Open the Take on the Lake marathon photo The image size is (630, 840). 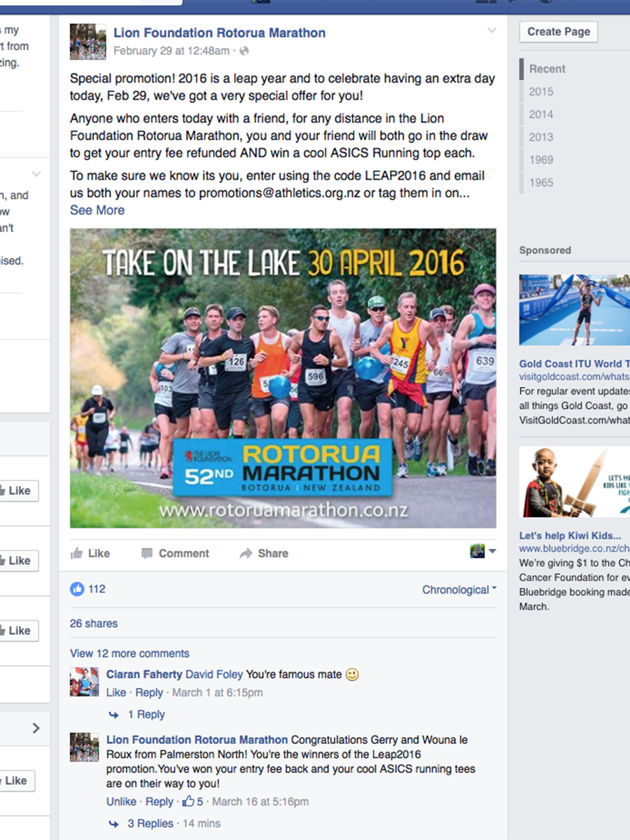(x=283, y=378)
